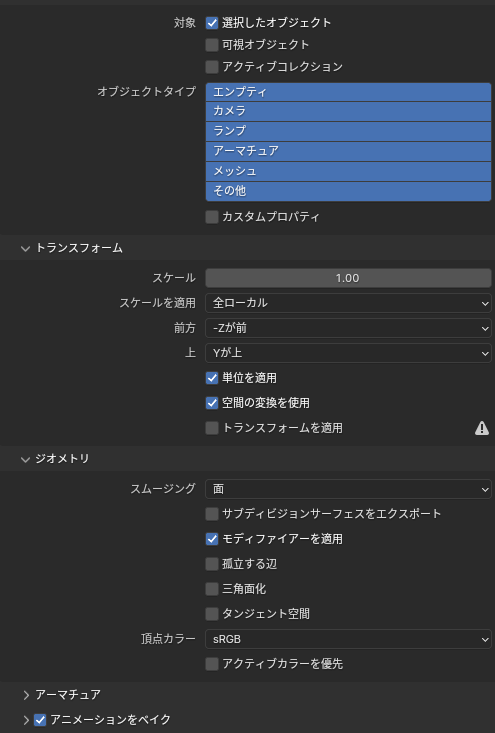Screen dimensions: 495x733
Task: Expand the アニメーションをベイク section arrow
Action: (26, 720)
